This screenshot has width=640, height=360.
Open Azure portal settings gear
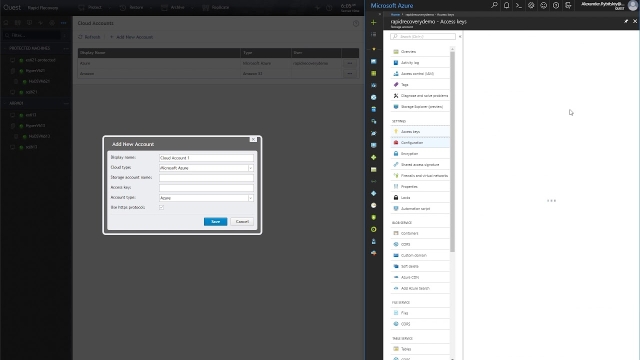pos(531,5)
